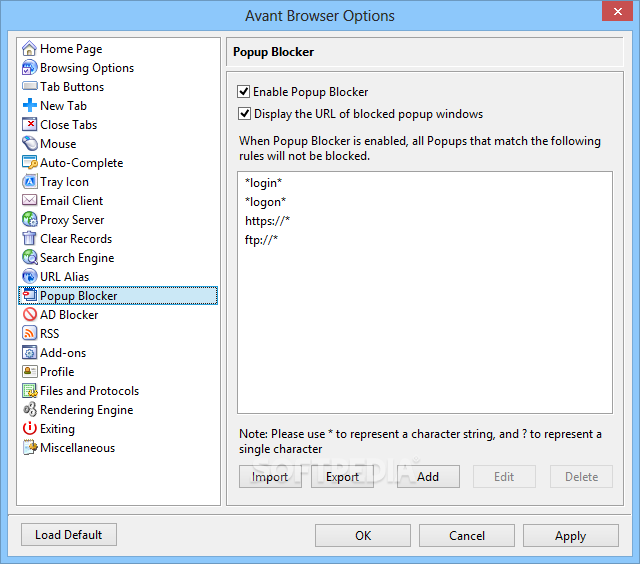Select the https://* rule
Viewport: 640px width, 564px height.
tap(267, 221)
